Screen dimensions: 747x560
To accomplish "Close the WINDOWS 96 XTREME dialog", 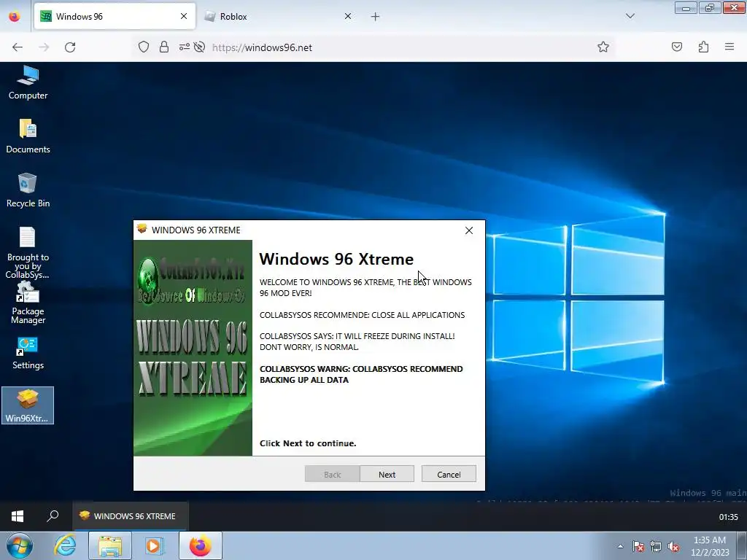I will tap(469, 230).
